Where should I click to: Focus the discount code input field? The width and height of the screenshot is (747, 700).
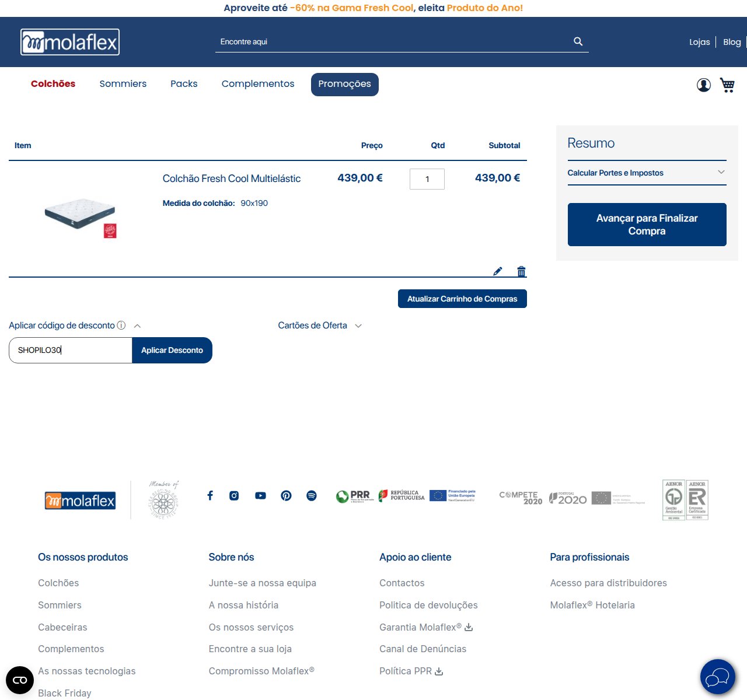point(71,351)
